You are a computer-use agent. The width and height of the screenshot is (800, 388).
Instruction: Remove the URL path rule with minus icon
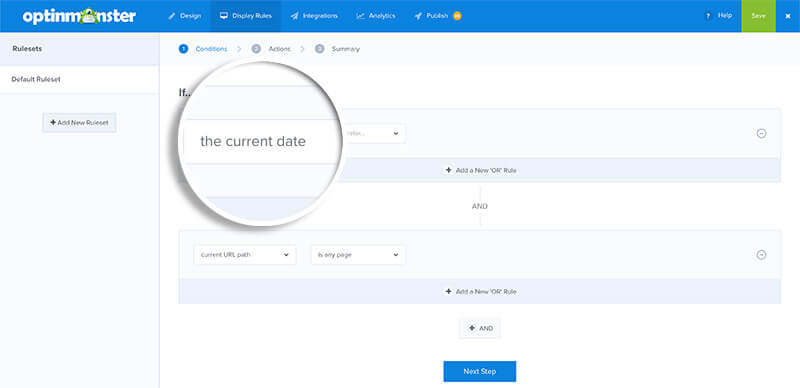pyautogui.click(x=761, y=255)
